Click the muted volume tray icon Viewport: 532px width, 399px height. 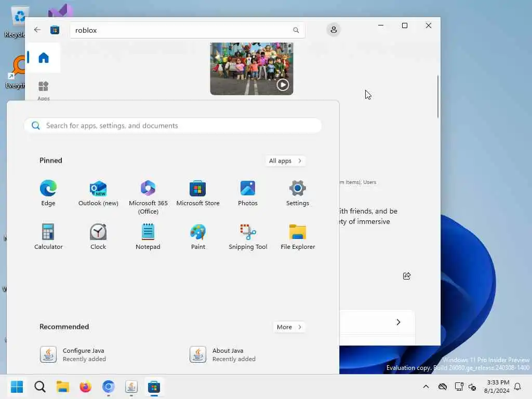click(472, 387)
